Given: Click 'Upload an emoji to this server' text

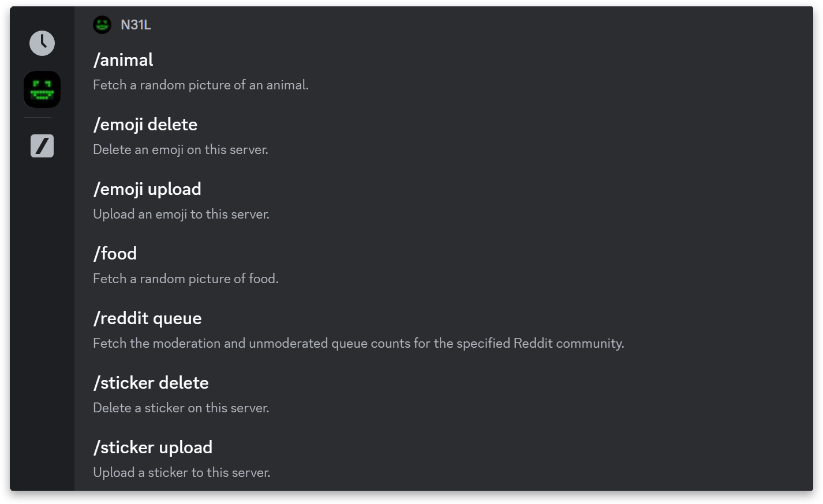Looking at the screenshot, I should 181,214.
